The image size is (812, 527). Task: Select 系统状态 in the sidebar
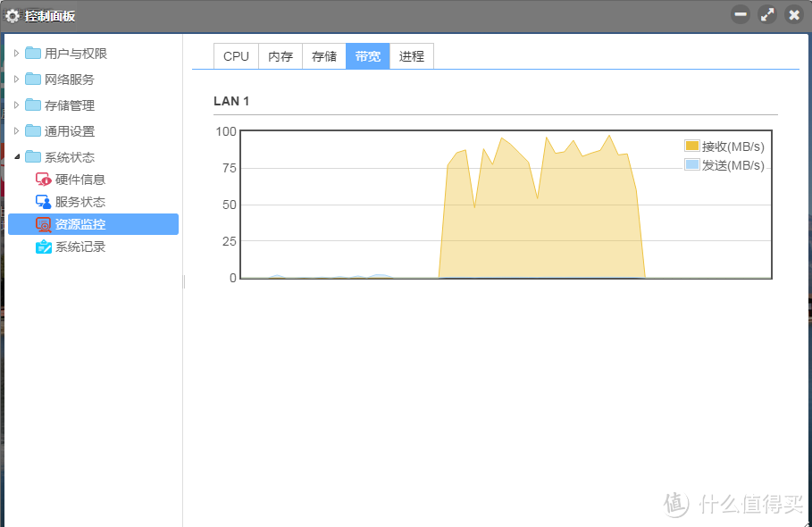(x=70, y=157)
